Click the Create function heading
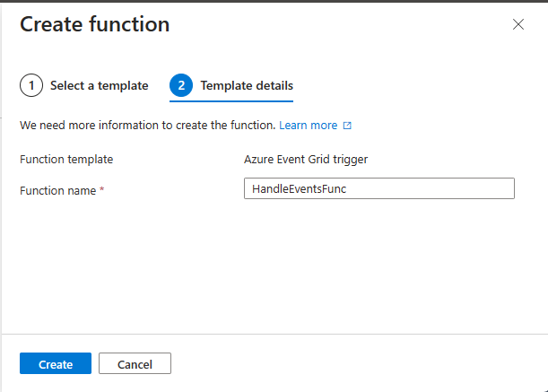Viewport: 548px width, 392px height. click(x=95, y=24)
